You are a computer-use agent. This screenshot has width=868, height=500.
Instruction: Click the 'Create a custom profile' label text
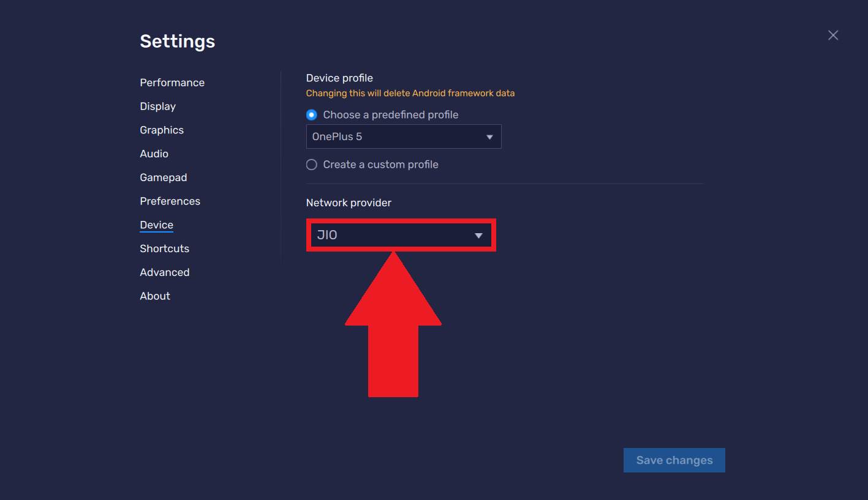380,165
